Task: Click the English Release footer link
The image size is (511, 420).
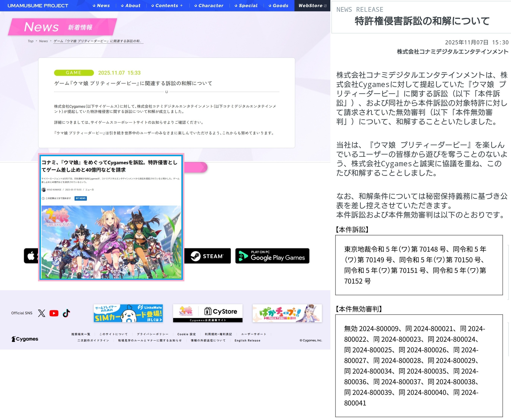Action: tap(247, 340)
